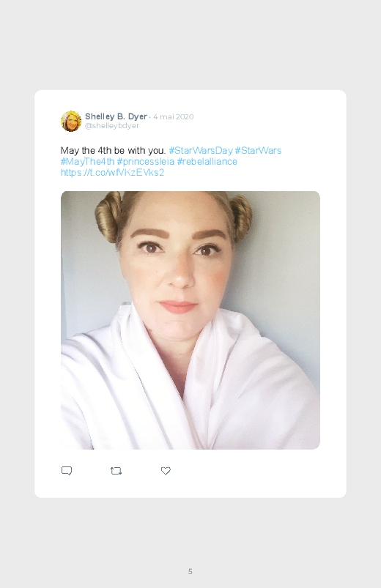The height and width of the screenshot is (588, 381).
Task: Open the Shelley B. Dyer display name
Action: coord(116,116)
